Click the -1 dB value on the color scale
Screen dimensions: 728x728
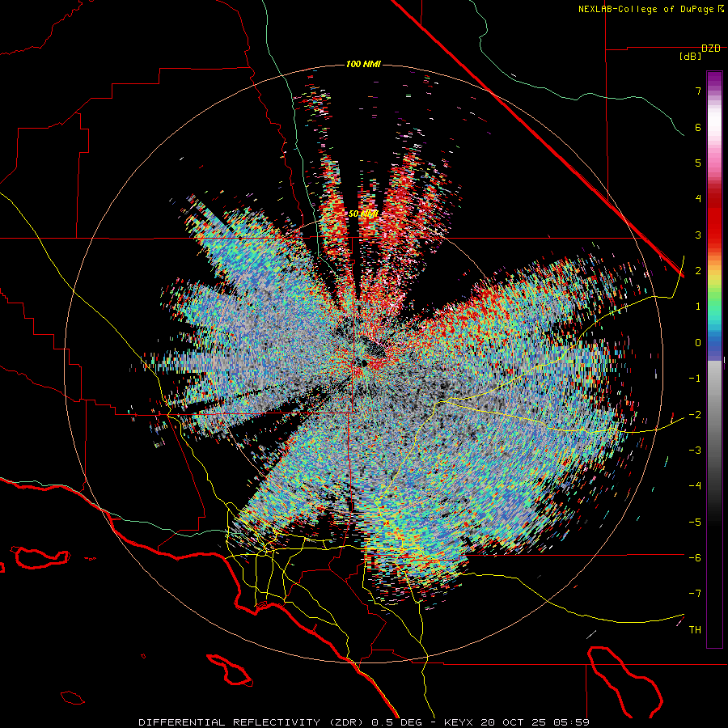(695, 379)
